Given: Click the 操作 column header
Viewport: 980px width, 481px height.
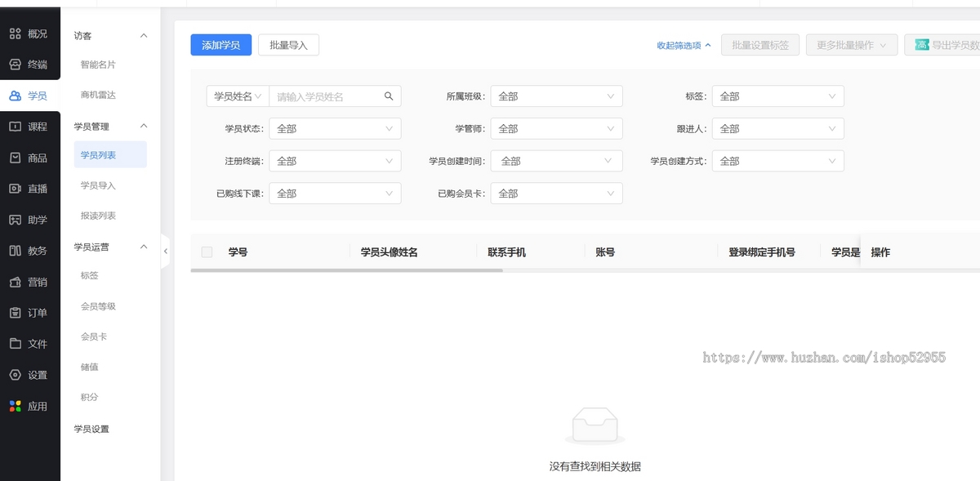Looking at the screenshot, I should pyautogui.click(x=880, y=252).
